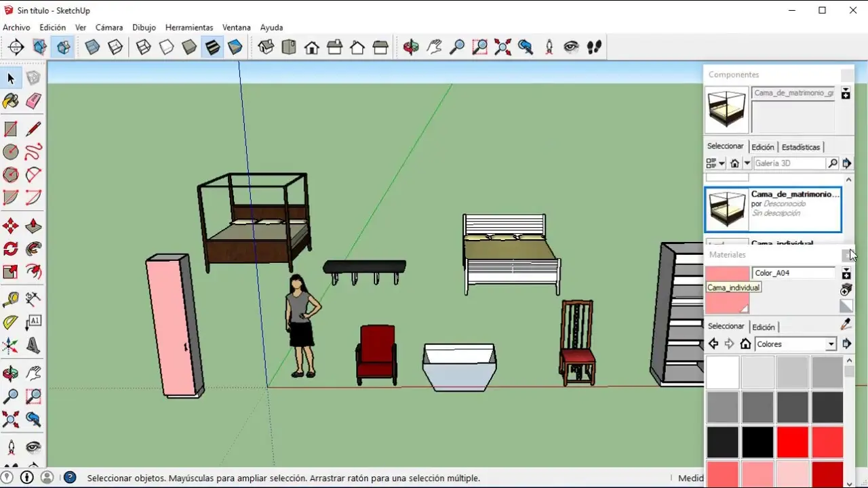Viewport: 868px width, 488px height.
Task: Toggle X-ray face style
Action: 92,47
